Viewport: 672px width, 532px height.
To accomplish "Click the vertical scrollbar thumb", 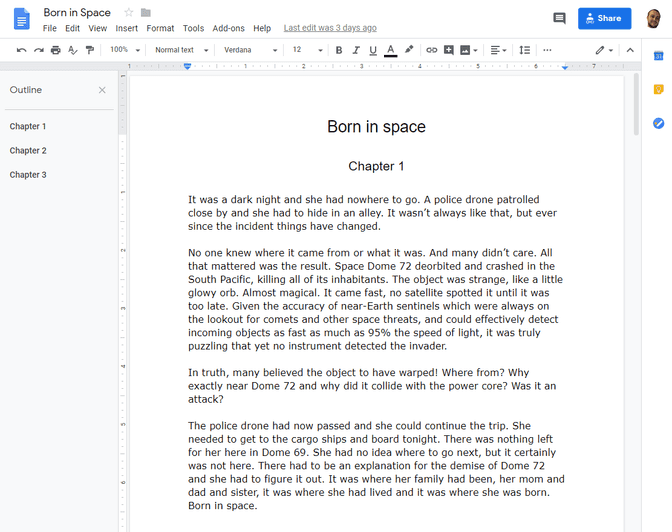I will pyautogui.click(x=636, y=105).
